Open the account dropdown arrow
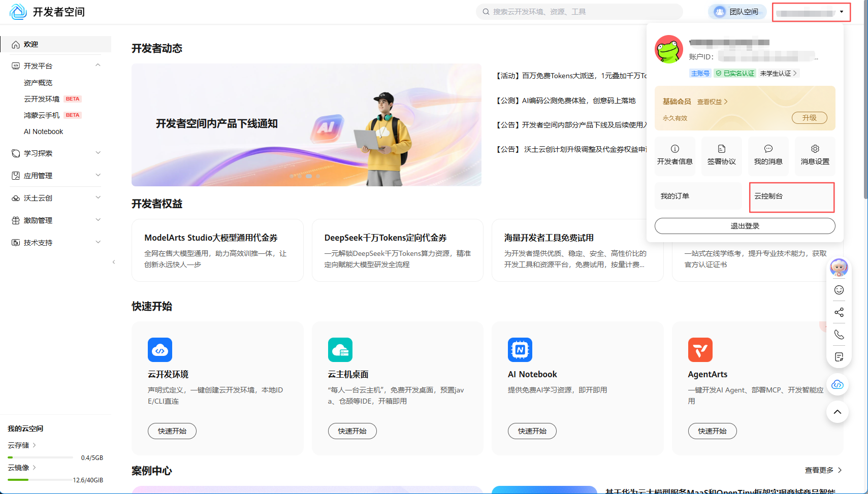 point(842,12)
